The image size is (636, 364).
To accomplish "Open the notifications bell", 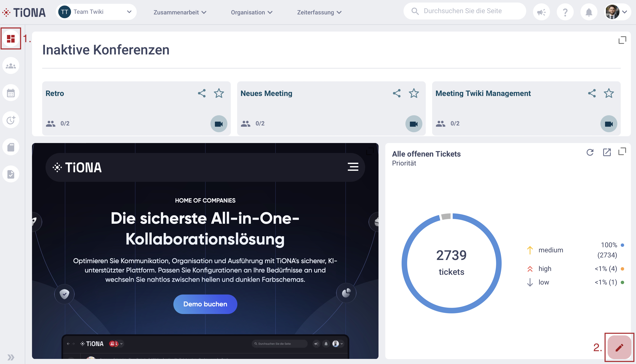I will (x=589, y=12).
